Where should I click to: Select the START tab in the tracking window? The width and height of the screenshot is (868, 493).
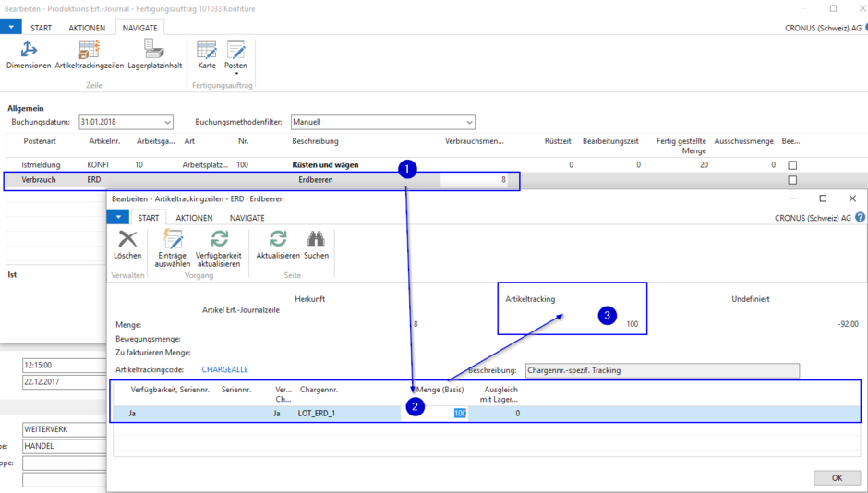click(149, 218)
